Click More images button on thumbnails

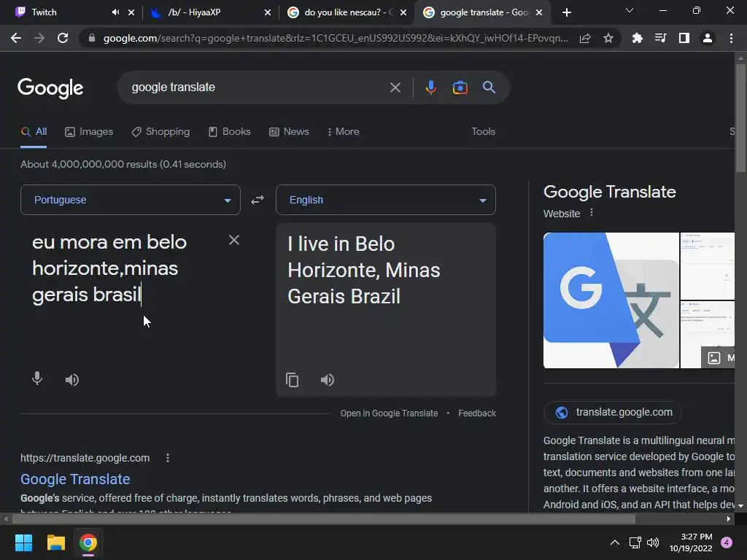pyautogui.click(x=719, y=357)
